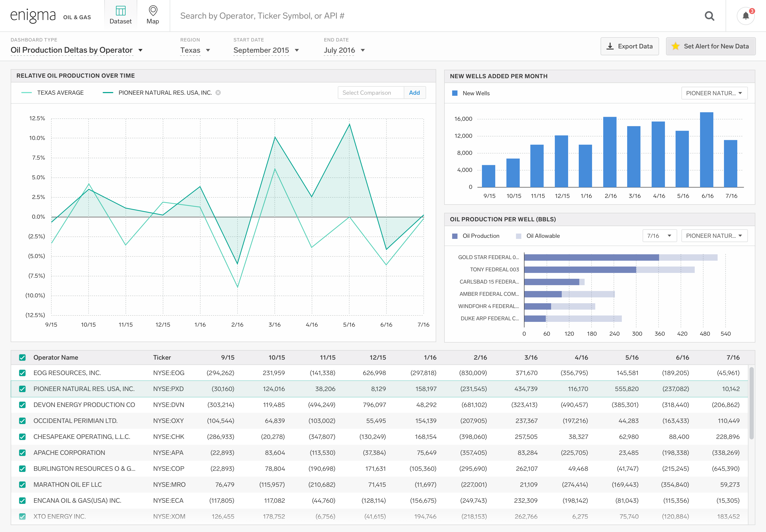The height and width of the screenshot is (532, 766).
Task: Sort by Ticker column header
Action: pyautogui.click(x=162, y=358)
